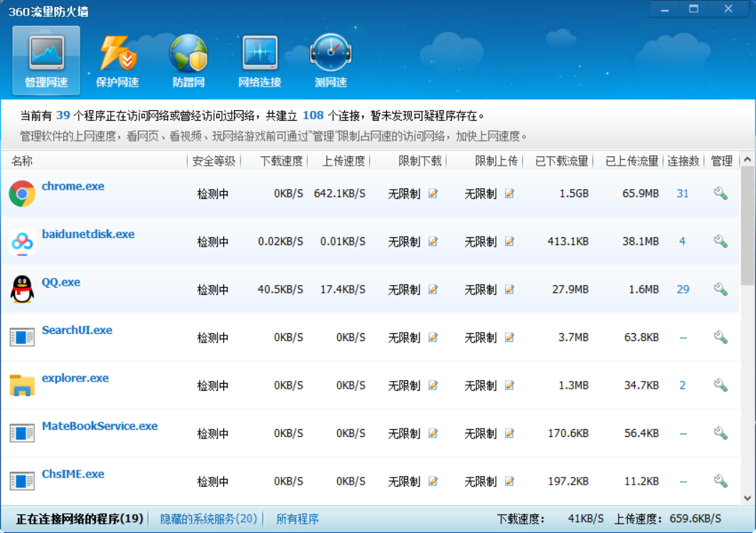This screenshot has width=756, height=533.
Task: Open manage wrench for QQ.exe
Action: coord(721,289)
